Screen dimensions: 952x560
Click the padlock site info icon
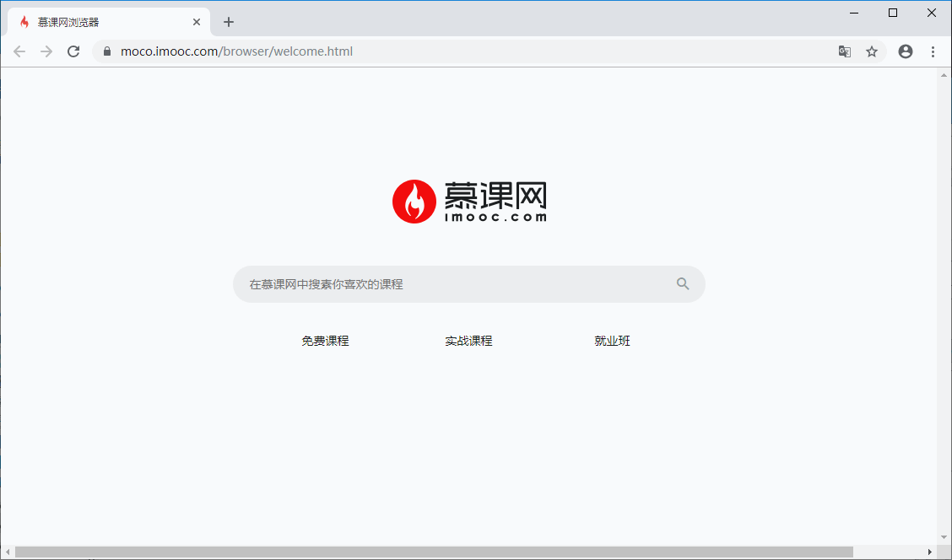coord(107,51)
